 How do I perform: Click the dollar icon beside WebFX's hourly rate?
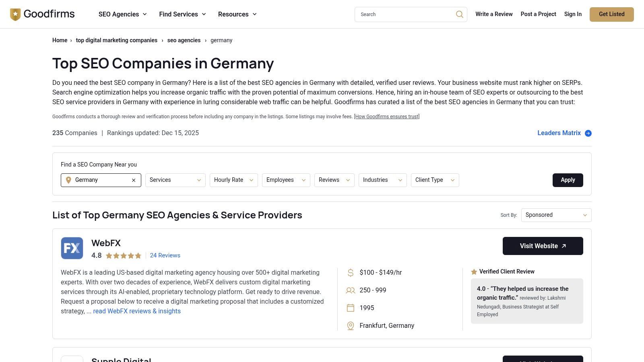point(350,272)
